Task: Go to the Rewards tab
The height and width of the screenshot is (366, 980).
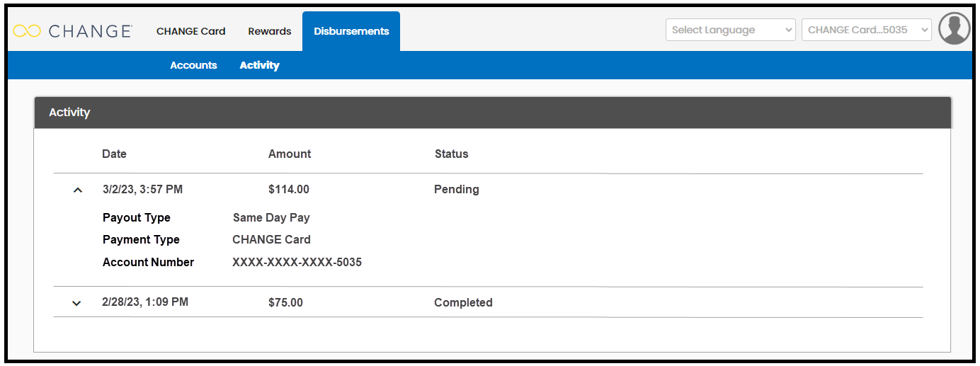Action: [x=270, y=31]
